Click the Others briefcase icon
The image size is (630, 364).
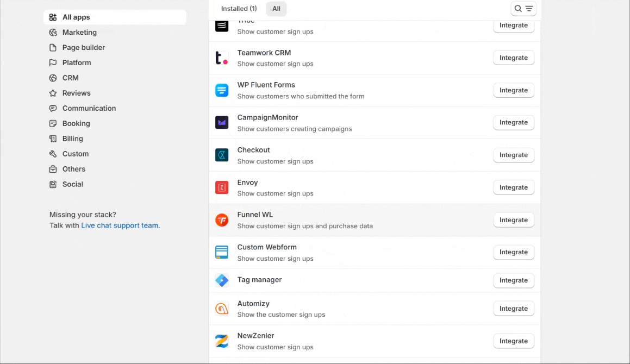click(53, 169)
